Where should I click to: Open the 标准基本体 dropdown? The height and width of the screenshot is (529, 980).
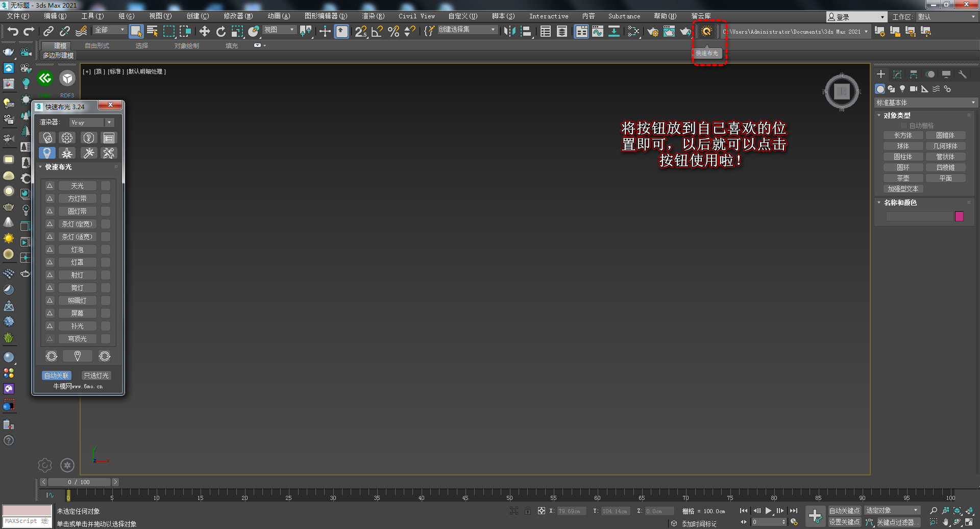(x=925, y=103)
